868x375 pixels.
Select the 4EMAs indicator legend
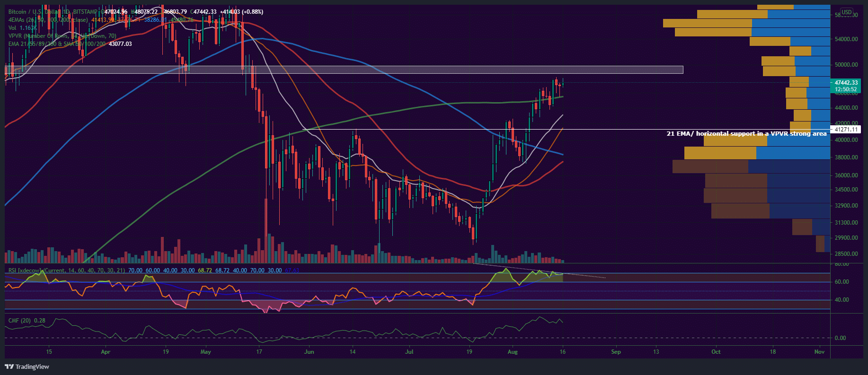pos(48,20)
